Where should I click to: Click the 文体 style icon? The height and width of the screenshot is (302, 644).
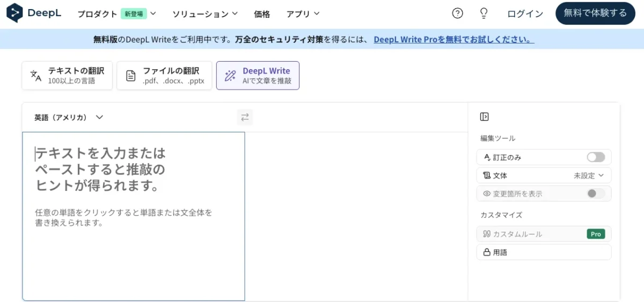point(487,175)
